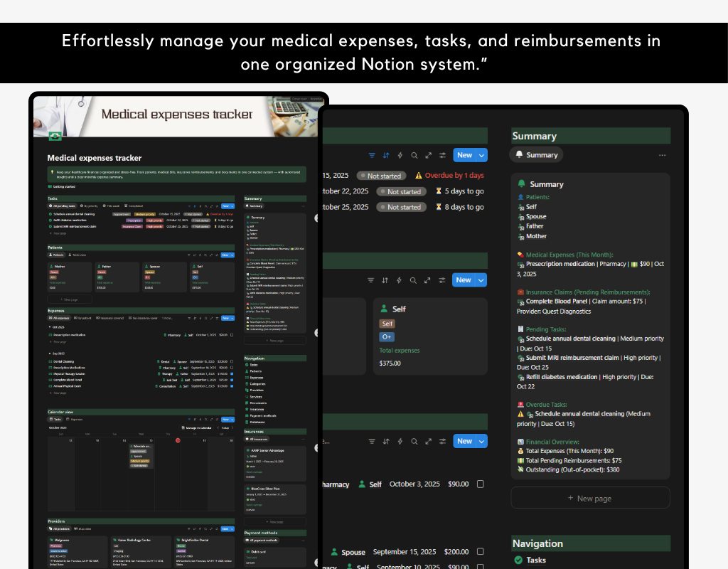The width and height of the screenshot is (728, 569).
Task: Open the search icon in the enlarged Expenses toolbar
Action: click(414, 441)
